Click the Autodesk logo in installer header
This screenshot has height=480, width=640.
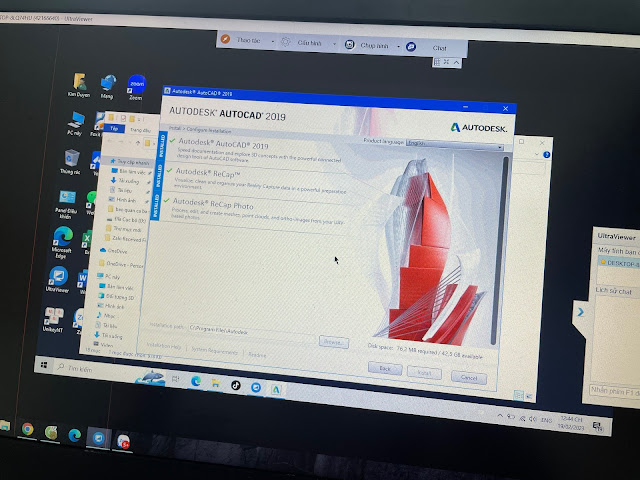tap(479, 128)
